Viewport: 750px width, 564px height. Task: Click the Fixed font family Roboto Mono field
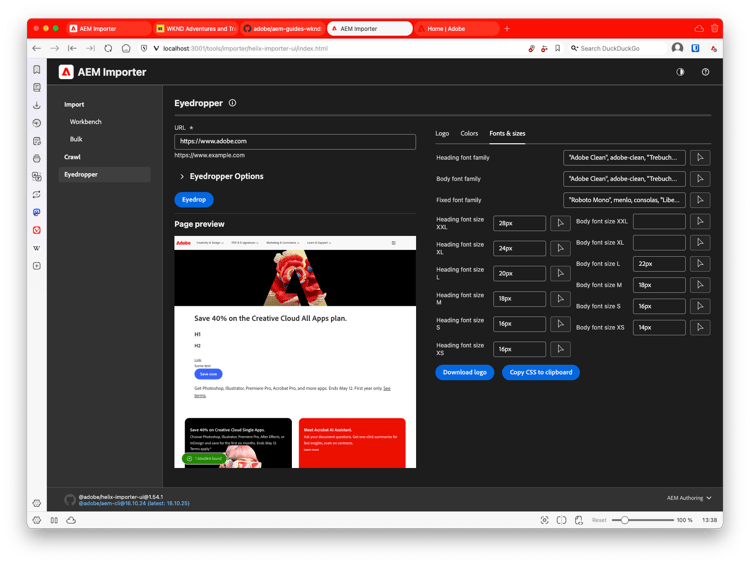click(x=624, y=200)
